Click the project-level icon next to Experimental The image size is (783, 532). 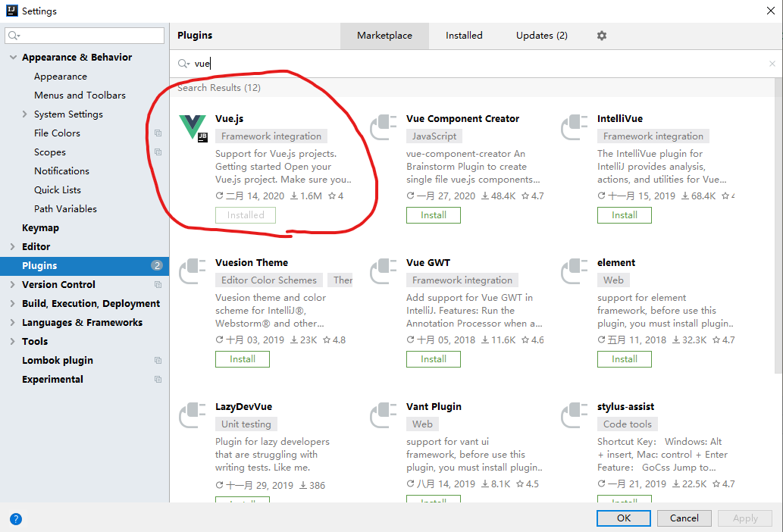pos(158,379)
